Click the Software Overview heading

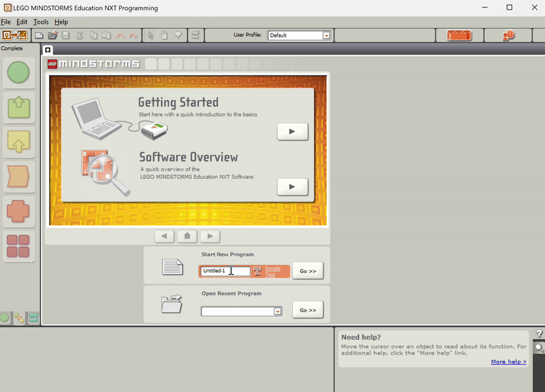189,157
